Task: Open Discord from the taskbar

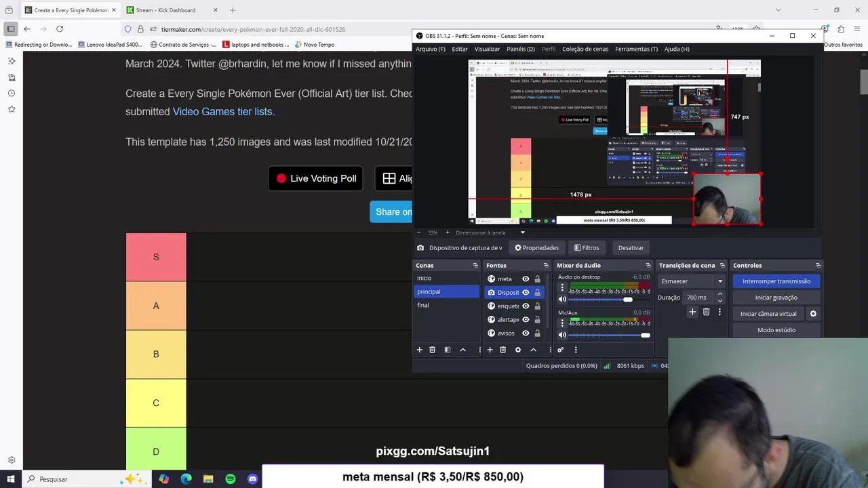Action: [253, 479]
